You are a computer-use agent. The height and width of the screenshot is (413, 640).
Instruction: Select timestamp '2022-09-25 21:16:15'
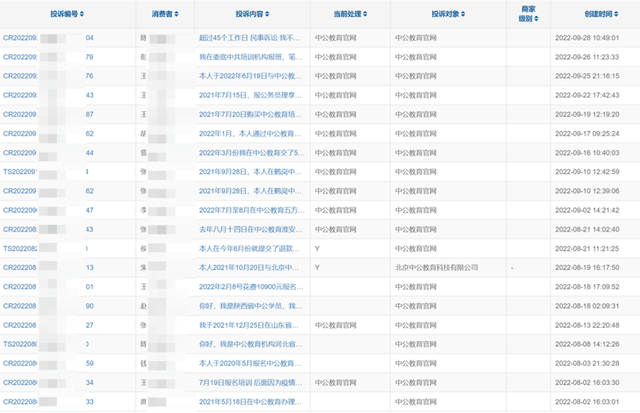tap(587, 76)
